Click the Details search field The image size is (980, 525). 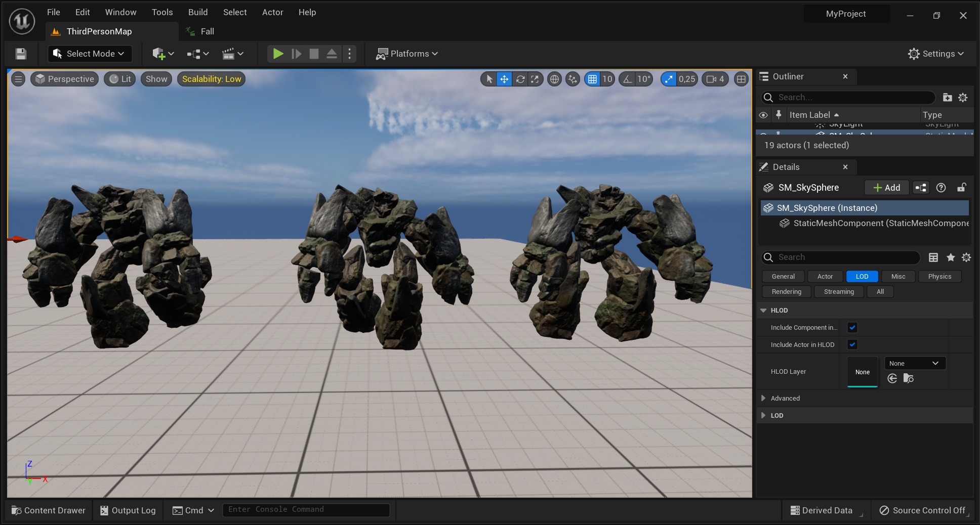[x=841, y=257]
